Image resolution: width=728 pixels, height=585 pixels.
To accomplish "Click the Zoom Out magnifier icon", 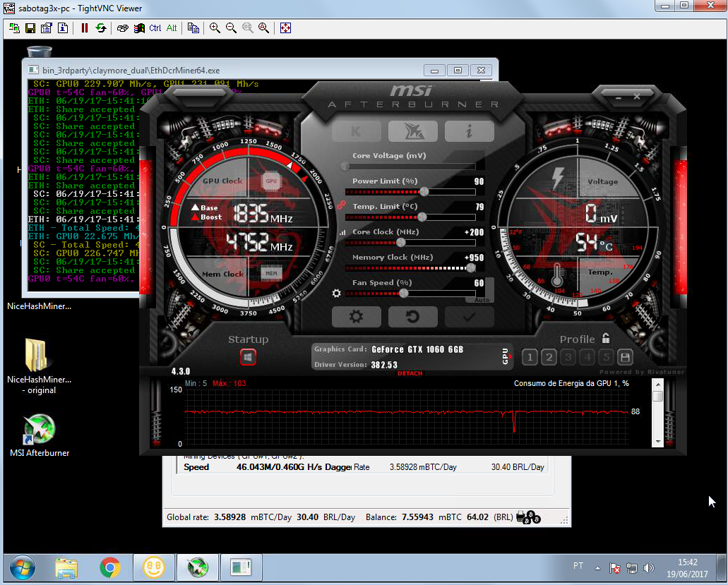I will 231,28.
